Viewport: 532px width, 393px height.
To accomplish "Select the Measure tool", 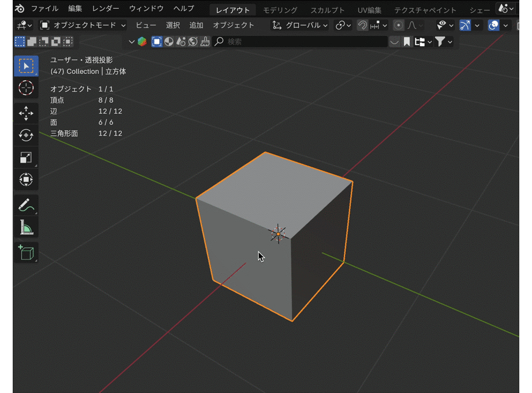I will tap(26, 227).
